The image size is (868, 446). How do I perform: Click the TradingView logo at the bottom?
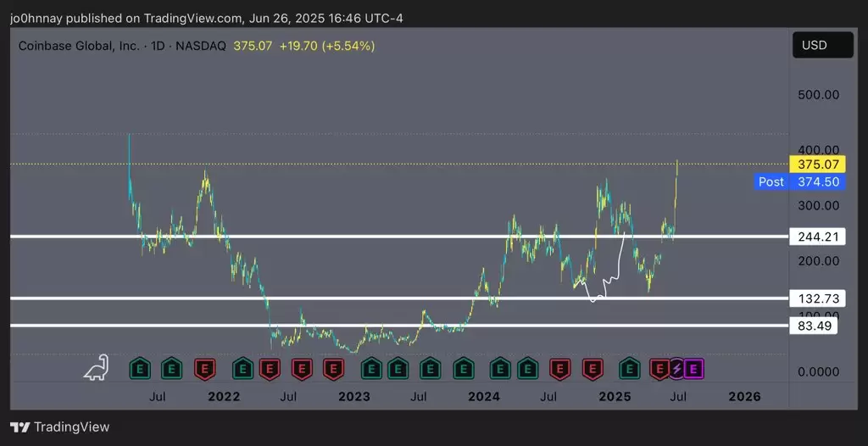(x=60, y=427)
